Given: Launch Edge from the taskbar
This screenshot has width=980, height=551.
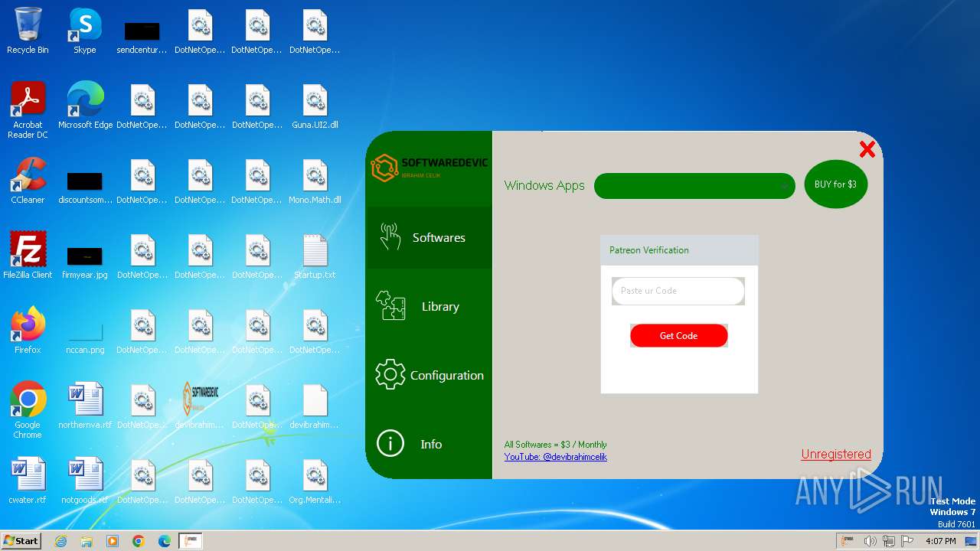Looking at the screenshot, I should (165, 541).
